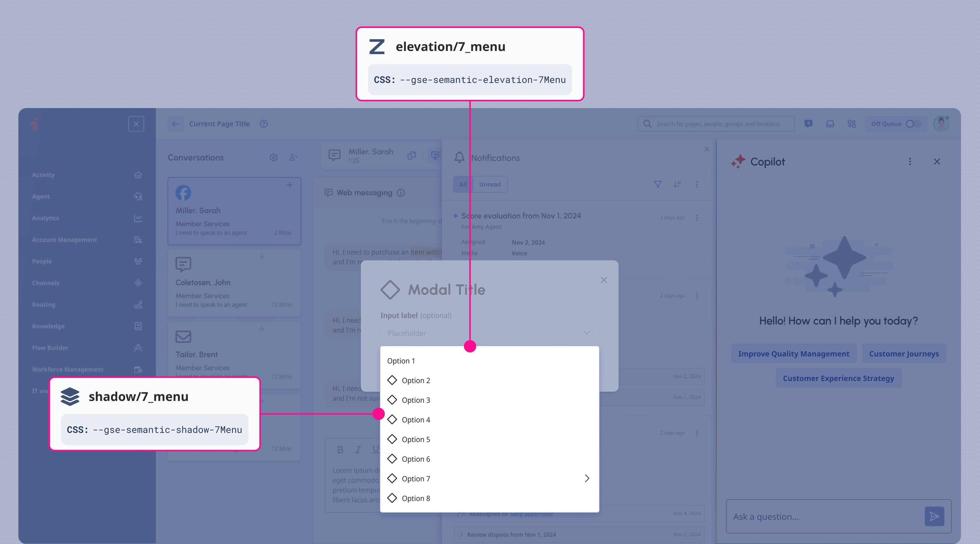Expand Review dispute from Nov 1 row
Screen dimensions: 980x544
click(x=461, y=534)
